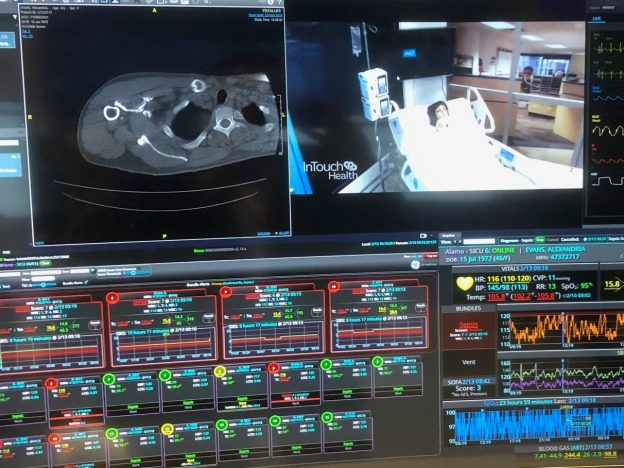Adjust the blue slider at lower left of filter bar
This screenshot has height=468, width=624.
click(43, 285)
